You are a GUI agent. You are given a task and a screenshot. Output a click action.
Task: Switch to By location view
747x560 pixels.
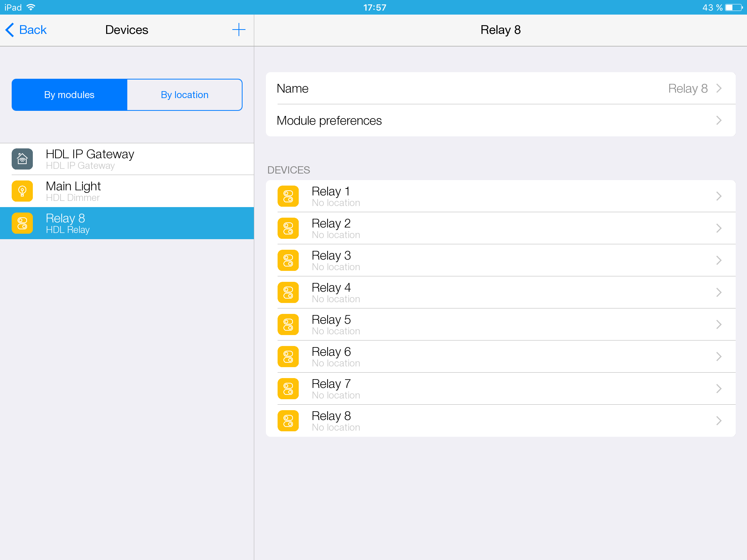coord(185,95)
